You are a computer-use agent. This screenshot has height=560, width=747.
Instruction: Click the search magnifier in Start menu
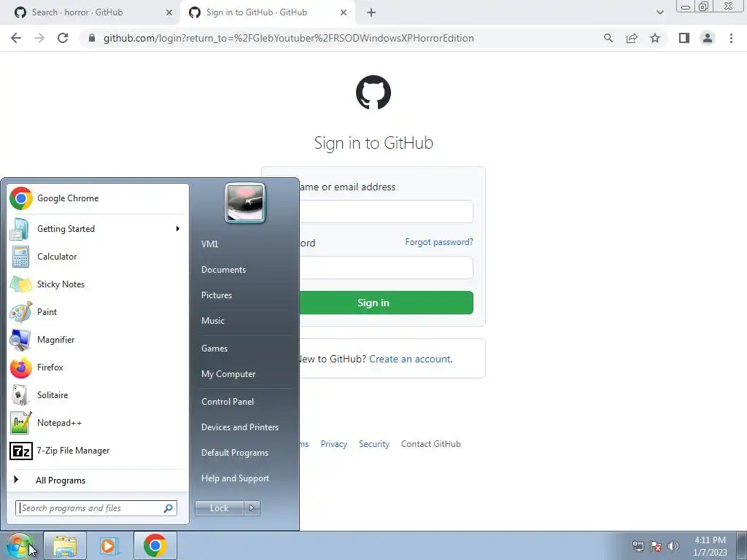point(169,508)
